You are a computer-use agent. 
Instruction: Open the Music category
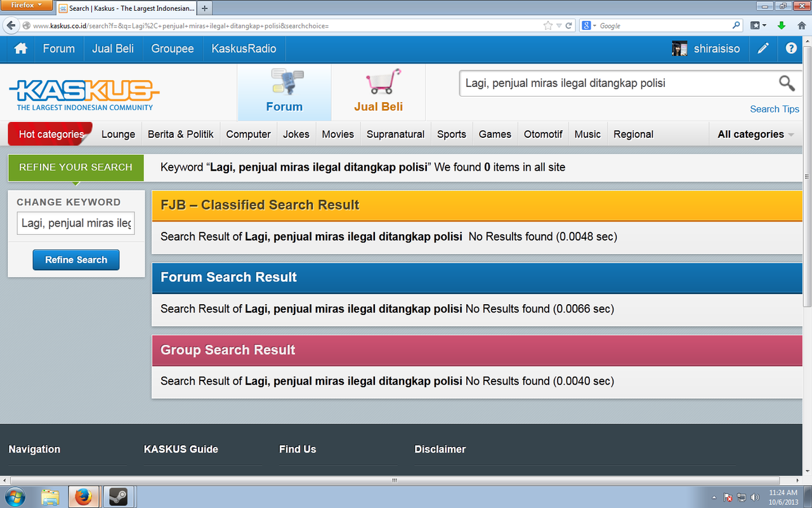[x=588, y=134]
